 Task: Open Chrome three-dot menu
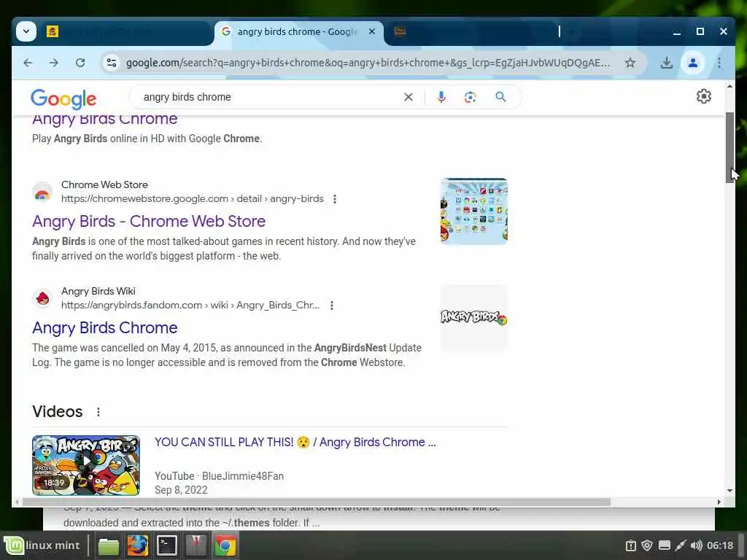pos(719,63)
